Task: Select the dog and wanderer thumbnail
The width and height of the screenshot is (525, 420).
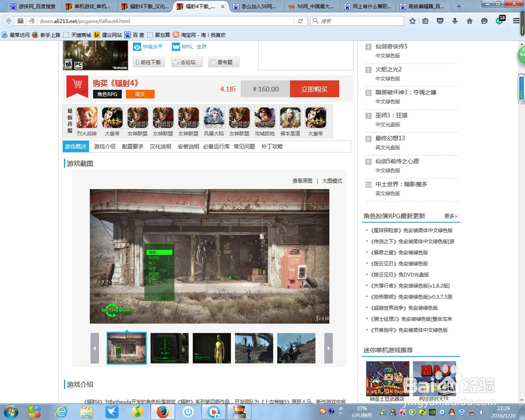Action: point(296,348)
